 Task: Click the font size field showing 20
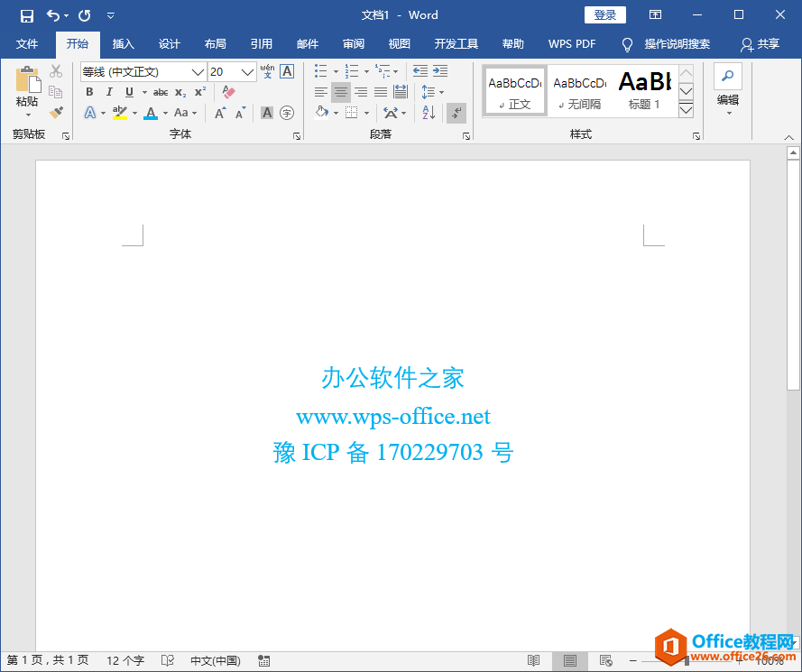[x=224, y=72]
